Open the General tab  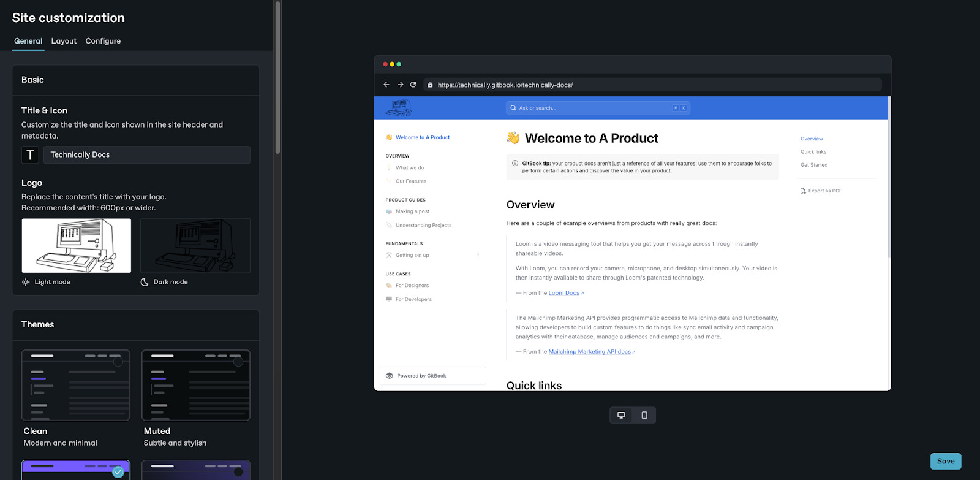tap(28, 41)
